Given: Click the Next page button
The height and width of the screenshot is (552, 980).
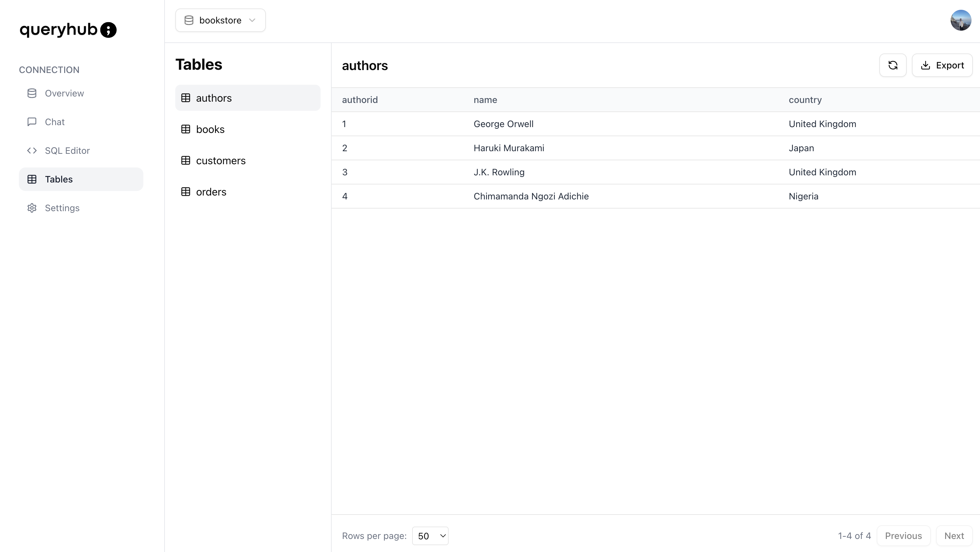Looking at the screenshot, I should point(954,536).
